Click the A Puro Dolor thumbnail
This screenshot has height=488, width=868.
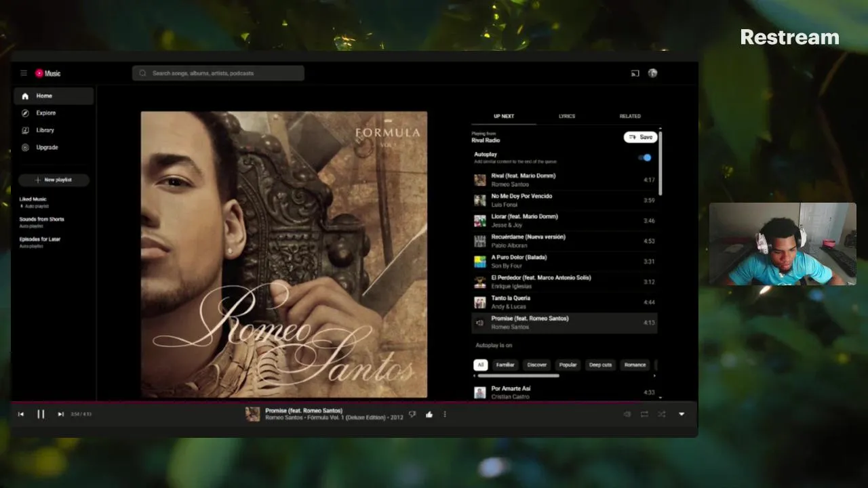[x=479, y=262]
